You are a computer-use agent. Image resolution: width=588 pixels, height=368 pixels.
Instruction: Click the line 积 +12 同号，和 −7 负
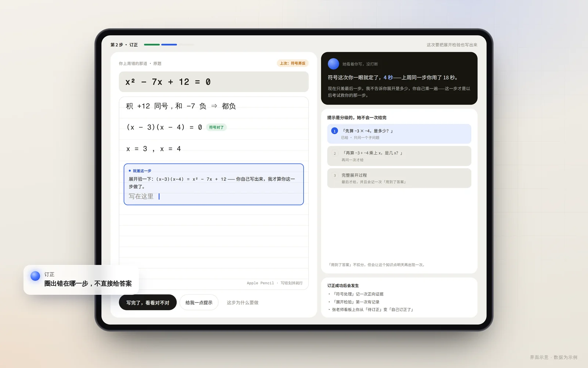tap(181, 106)
